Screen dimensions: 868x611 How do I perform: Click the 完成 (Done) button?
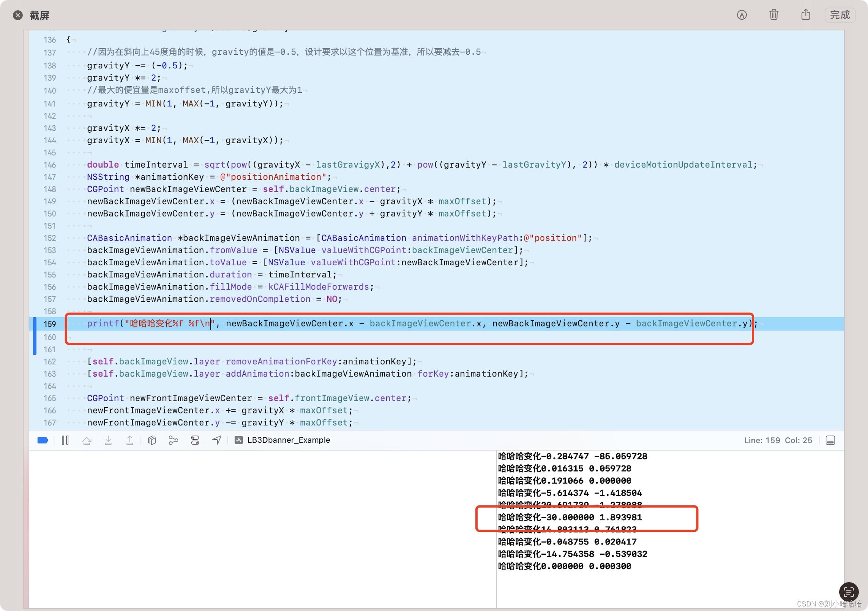(x=840, y=15)
